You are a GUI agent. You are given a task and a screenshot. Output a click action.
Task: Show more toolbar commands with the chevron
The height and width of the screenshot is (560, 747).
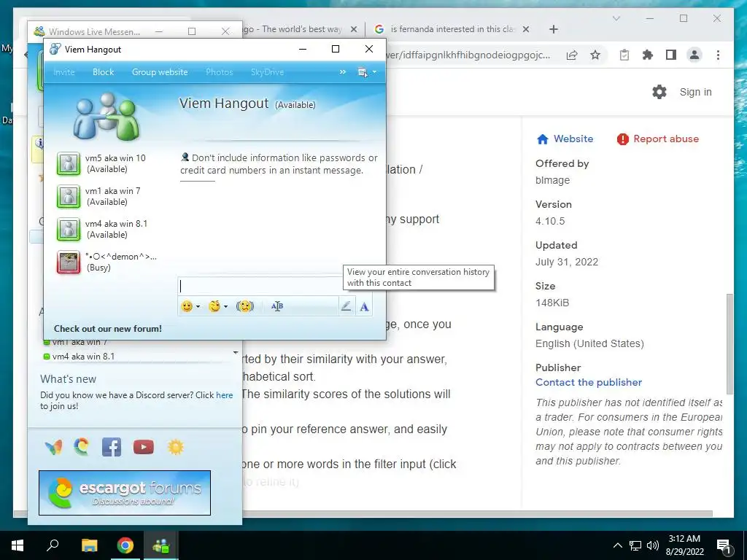pyautogui.click(x=343, y=72)
